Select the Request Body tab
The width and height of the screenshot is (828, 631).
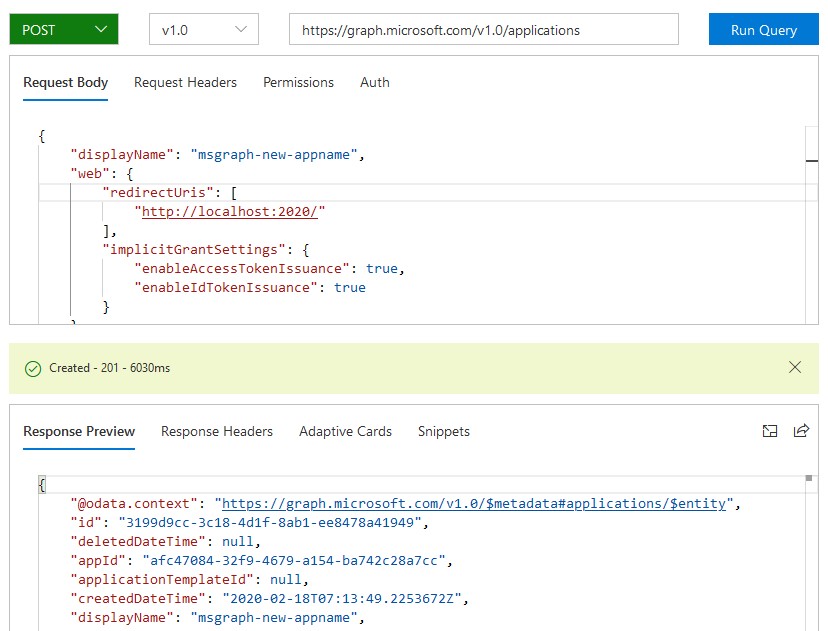pyautogui.click(x=65, y=82)
